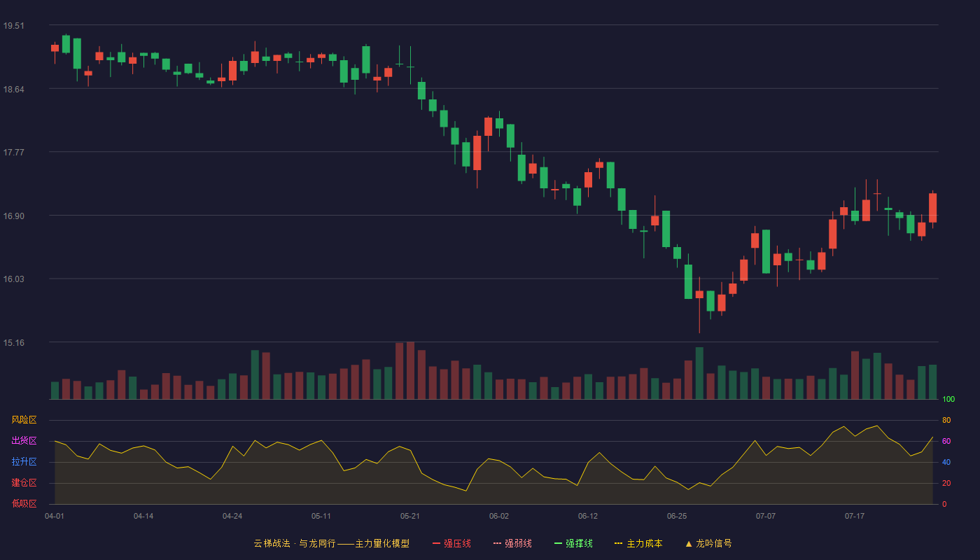
Task: Click the 06-12 date label
Action: point(588,516)
